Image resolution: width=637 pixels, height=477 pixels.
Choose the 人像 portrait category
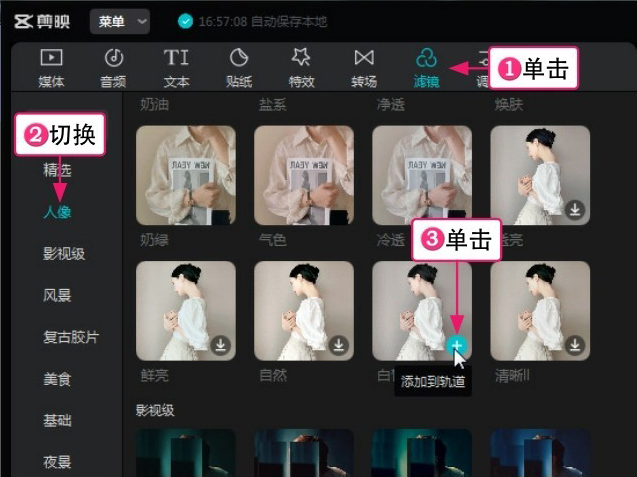(57, 212)
